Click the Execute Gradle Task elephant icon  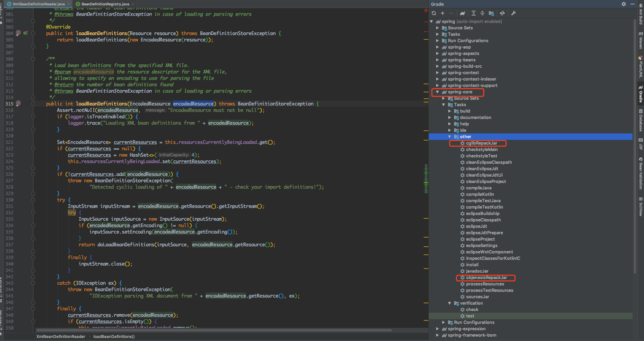click(x=463, y=13)
